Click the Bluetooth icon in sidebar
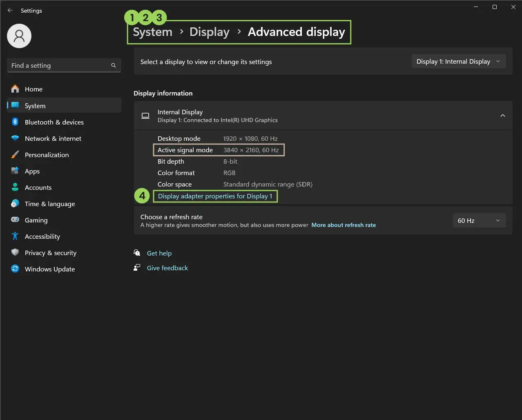The height and width of the screenshot is (420, 522). coord(15,122)
